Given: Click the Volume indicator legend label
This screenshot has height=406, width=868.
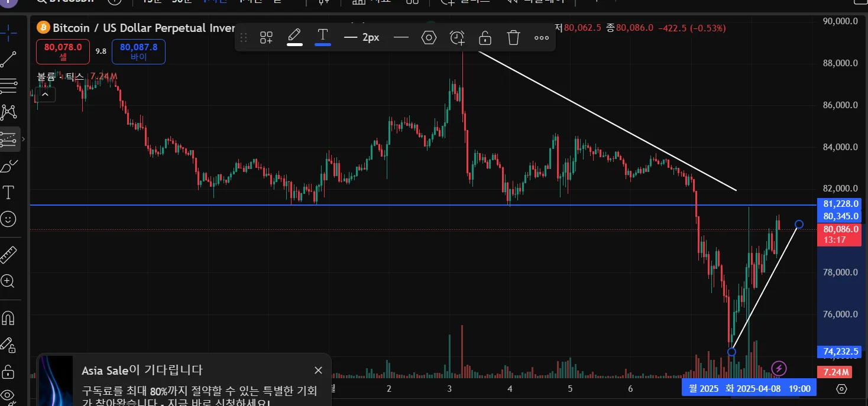Looking at the screenshot, I should click(x=60, y=77).
